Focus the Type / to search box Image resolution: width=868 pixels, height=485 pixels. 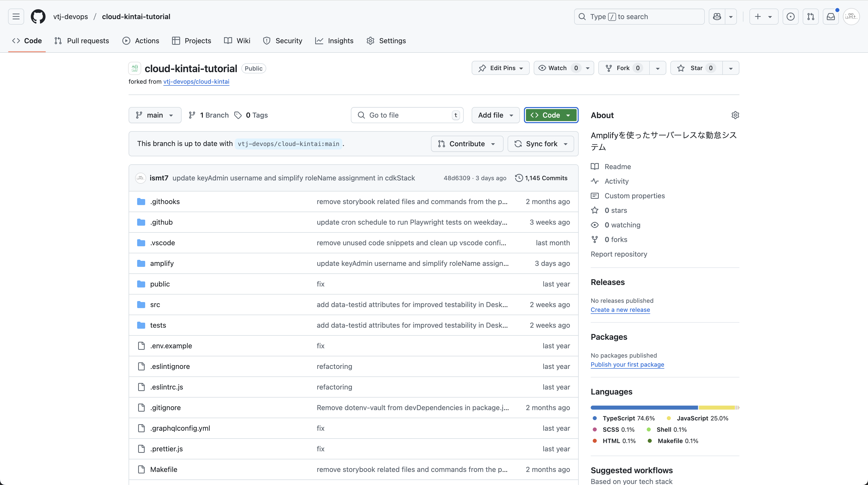639,17
